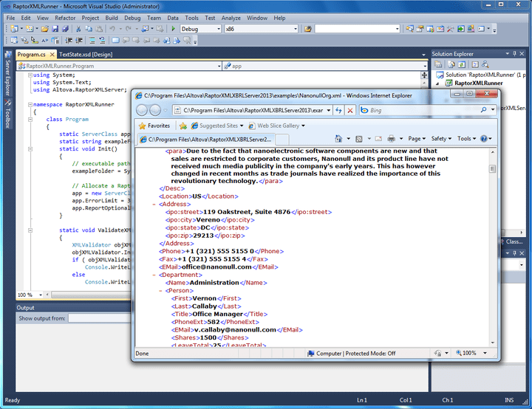
Task: Click the IE Home icon
Action: [x=338, y=138]
